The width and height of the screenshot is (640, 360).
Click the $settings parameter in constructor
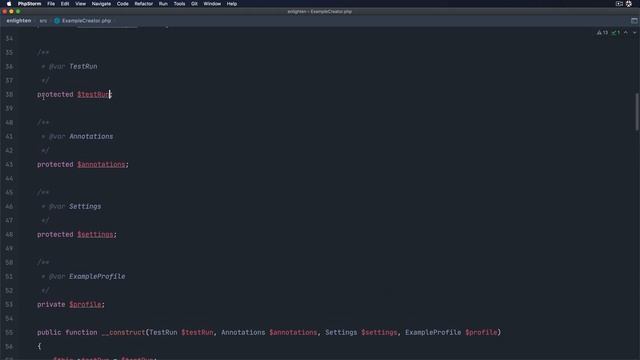pos(379,332)
